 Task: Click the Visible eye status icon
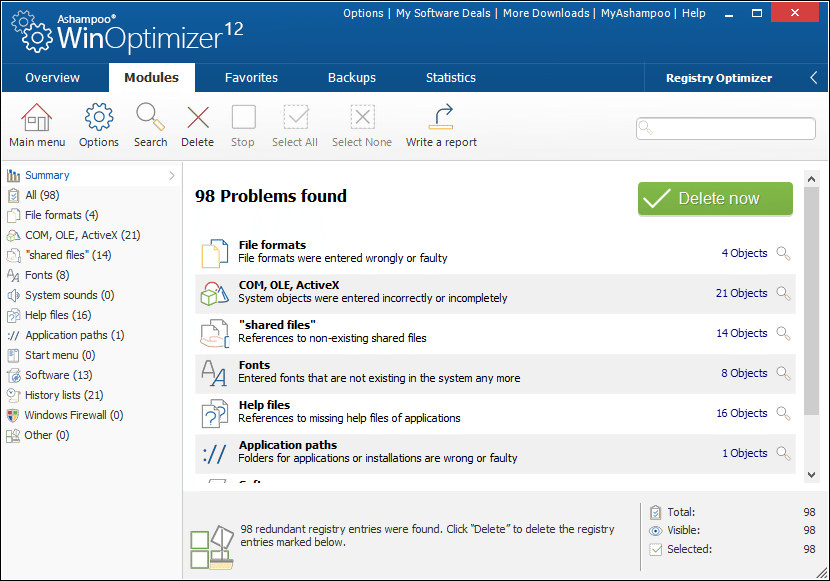pos(656,531)
